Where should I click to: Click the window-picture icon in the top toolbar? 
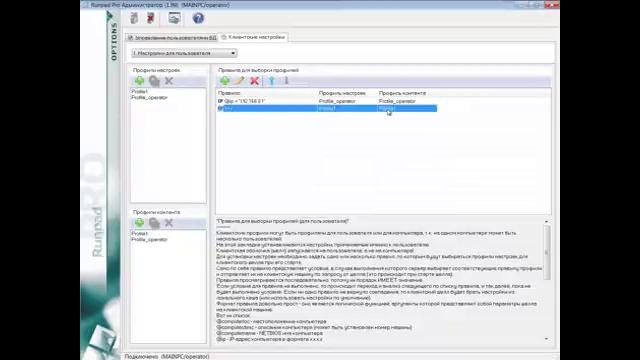point(174,18)
